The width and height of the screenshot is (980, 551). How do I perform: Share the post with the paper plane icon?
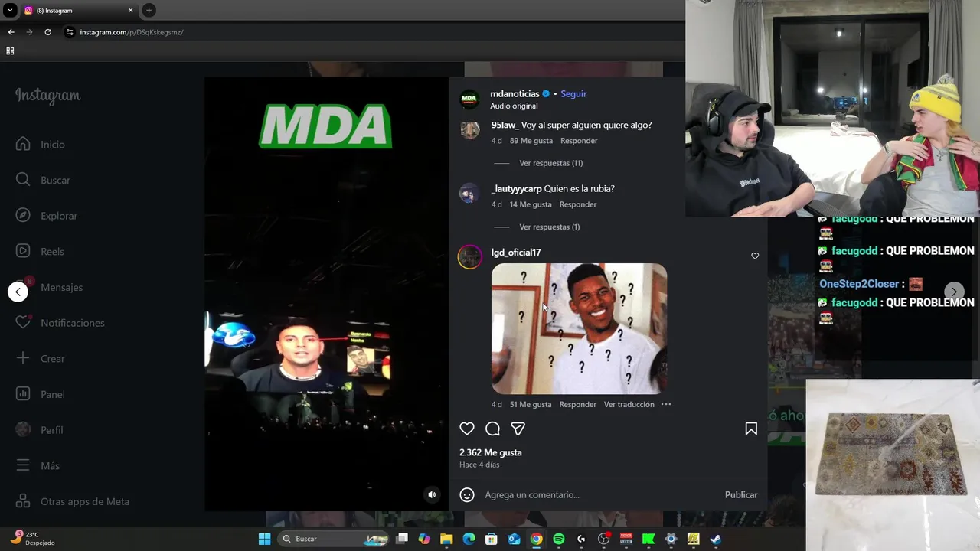coord(518,429)
